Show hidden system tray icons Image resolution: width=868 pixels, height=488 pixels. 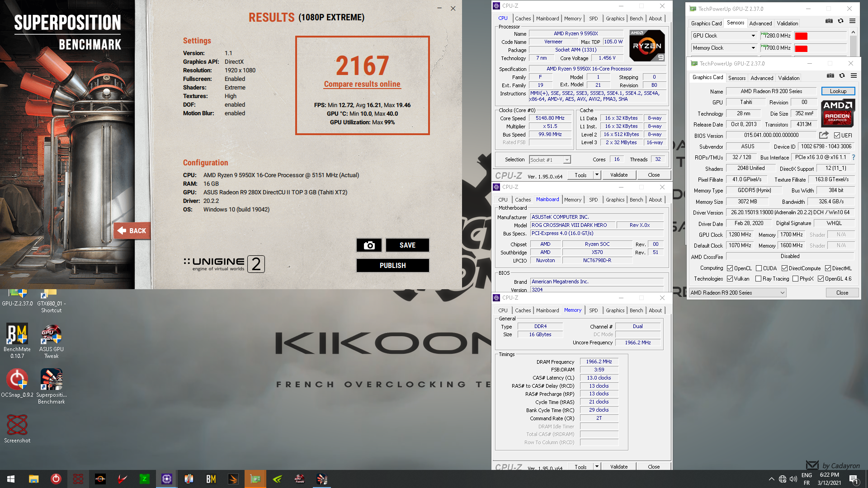pos(771,479)
